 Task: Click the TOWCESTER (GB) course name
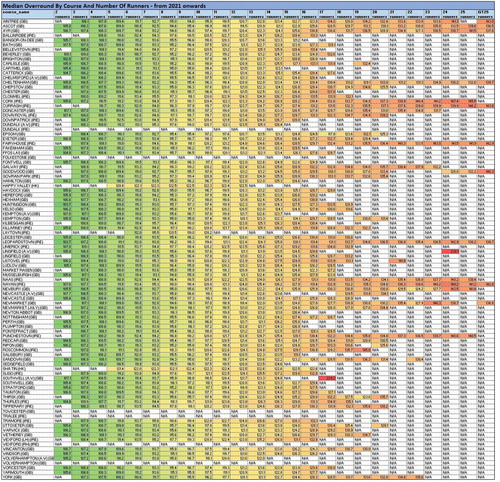coord(18,411)
